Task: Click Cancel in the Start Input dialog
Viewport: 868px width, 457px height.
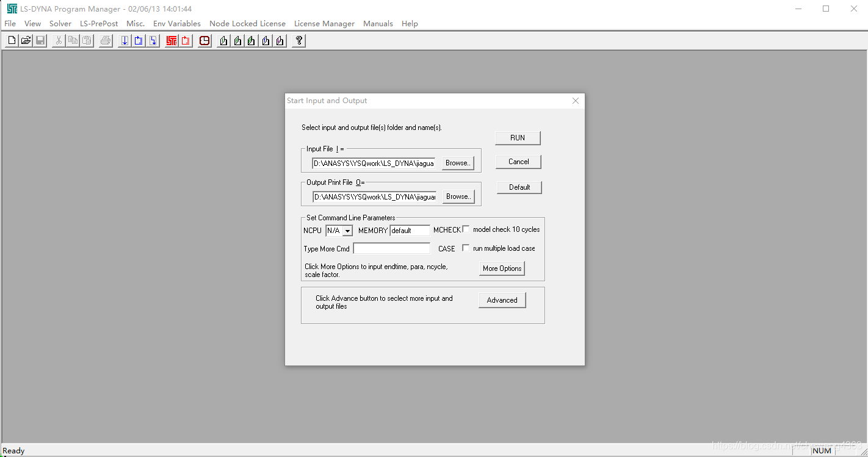Action: pos(518,162)
